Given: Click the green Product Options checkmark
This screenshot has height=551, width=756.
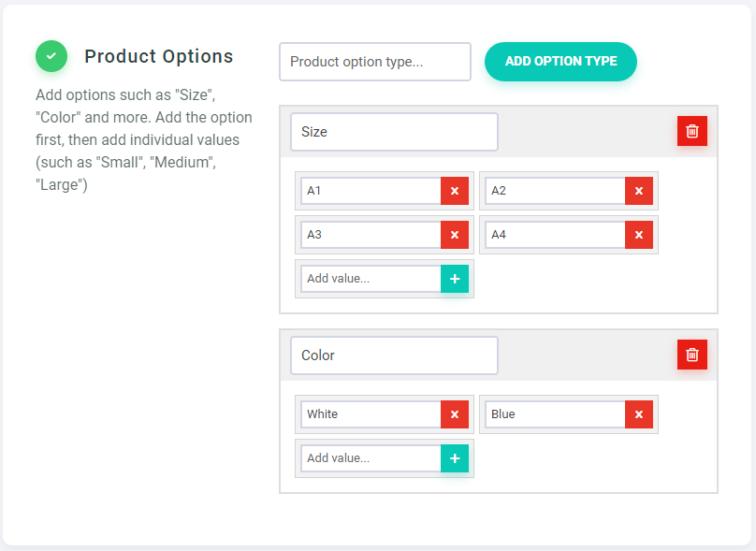Looking at the screenshot, I should [51, 56].
